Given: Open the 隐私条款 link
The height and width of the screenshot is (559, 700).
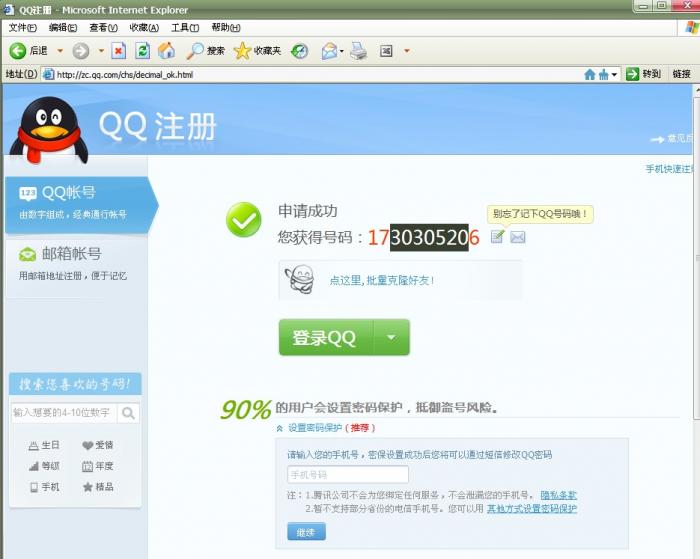Looking at the screenshot, I should click(558, 495).
